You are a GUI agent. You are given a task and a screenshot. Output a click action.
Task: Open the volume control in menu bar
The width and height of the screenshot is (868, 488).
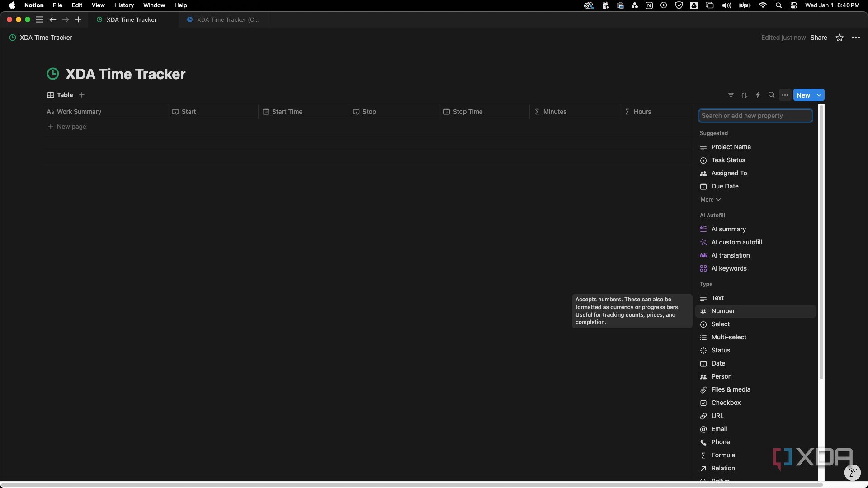[726, 5]
